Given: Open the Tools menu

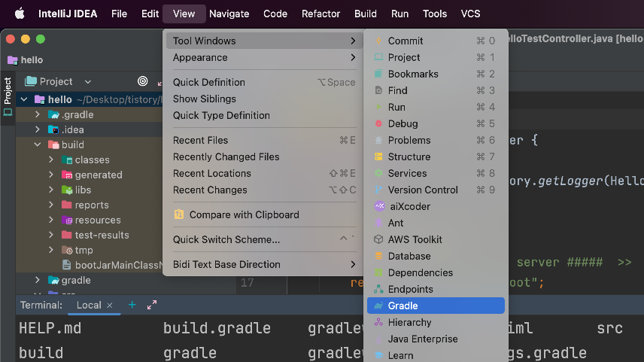Looking at the screenshot, I should (435, 14).
